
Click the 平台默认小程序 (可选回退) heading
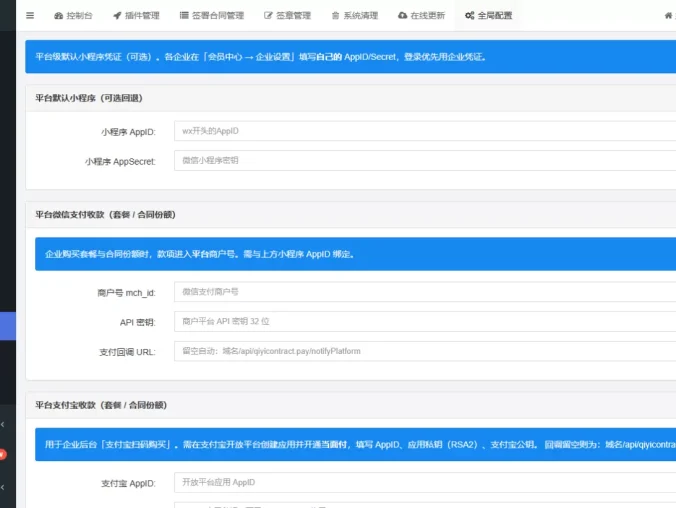click(89, 98)
